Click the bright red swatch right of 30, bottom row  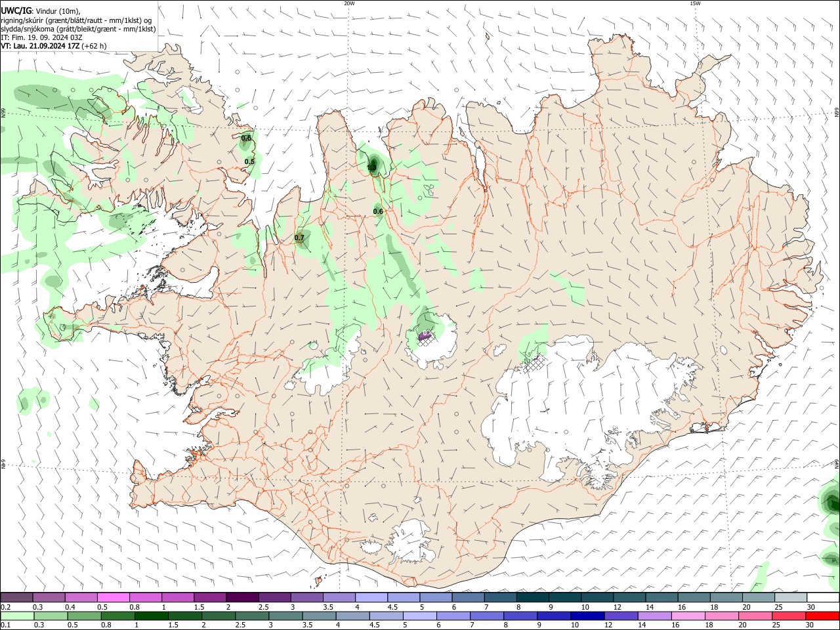point(823,616)
